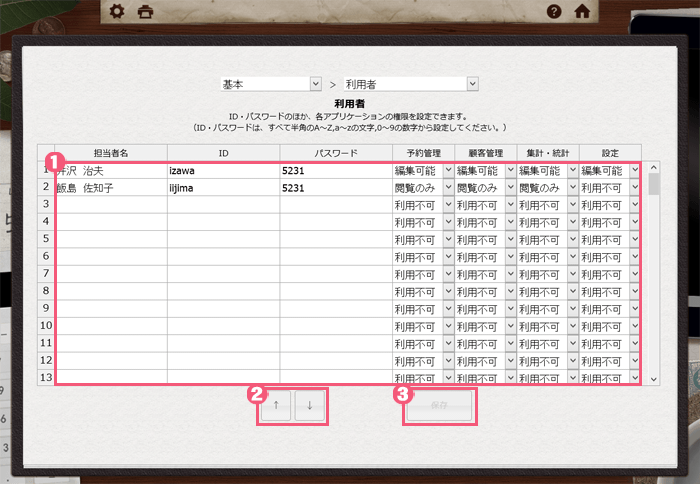
Task: Edit the ID field containing izawa
Action: point(223,171)
